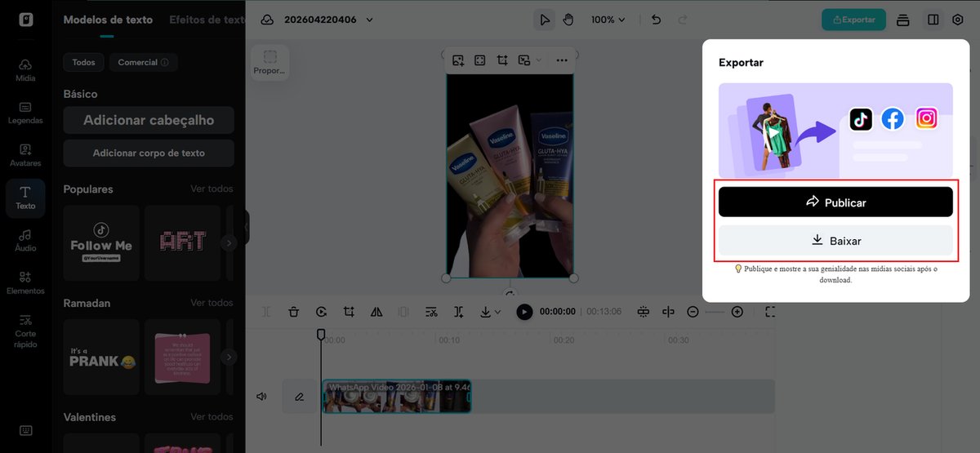Open the Mídia panel
Screen dimensions: 980x453
coord(25,70)
